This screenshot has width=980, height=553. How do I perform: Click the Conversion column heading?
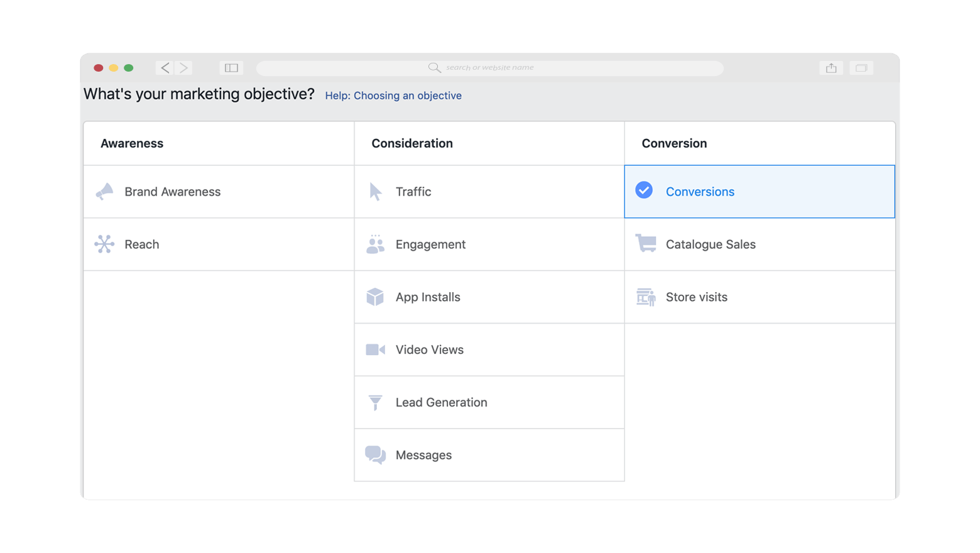pyautogui.click(x=674, y=143)
